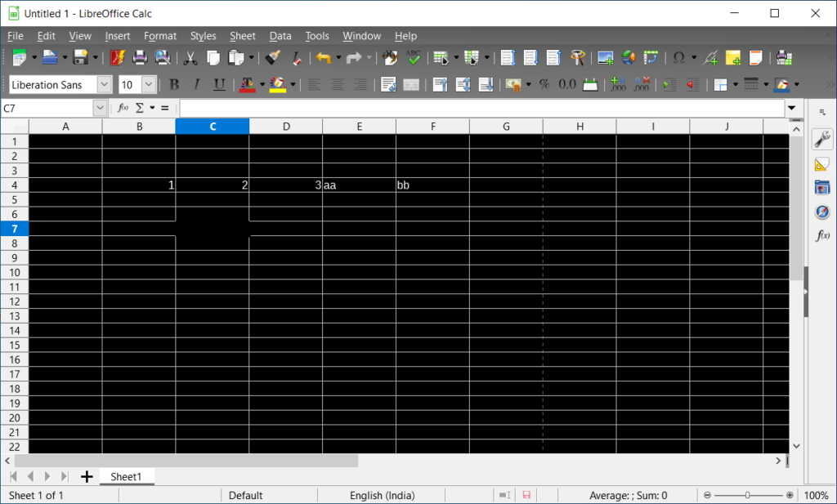Image resolution: width=837 pixels, height=504 pixels.
Task: Toggle the AutoFilter funnel icon
Action: tap(577, 58)
